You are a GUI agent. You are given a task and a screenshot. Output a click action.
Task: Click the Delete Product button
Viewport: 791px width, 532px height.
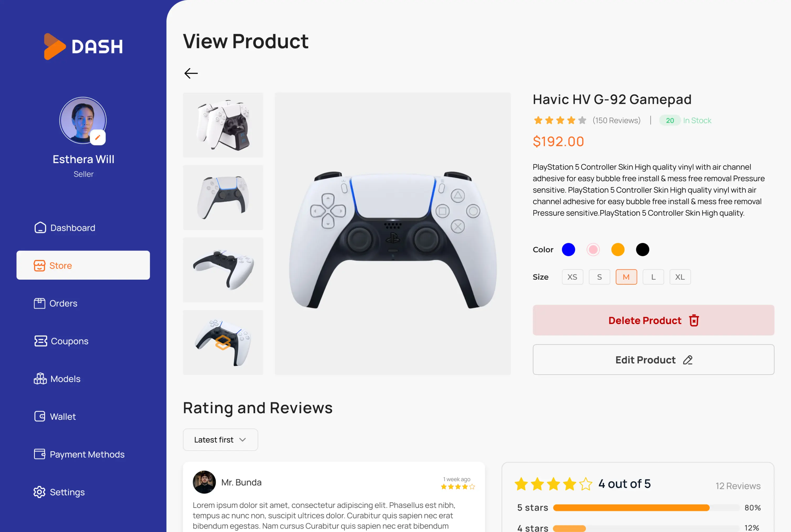[x=653, y=320]
